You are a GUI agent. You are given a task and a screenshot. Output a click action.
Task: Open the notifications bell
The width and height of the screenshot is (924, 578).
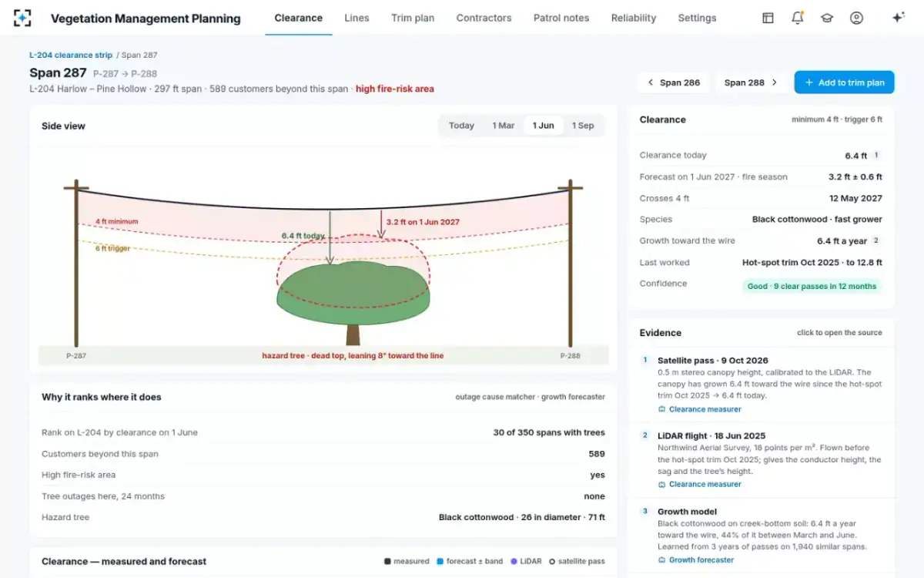point(798,18)
